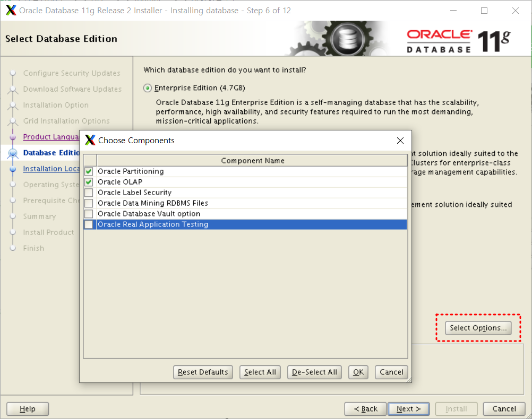
Task: Click the Select All button
Action: click(260, 372)
